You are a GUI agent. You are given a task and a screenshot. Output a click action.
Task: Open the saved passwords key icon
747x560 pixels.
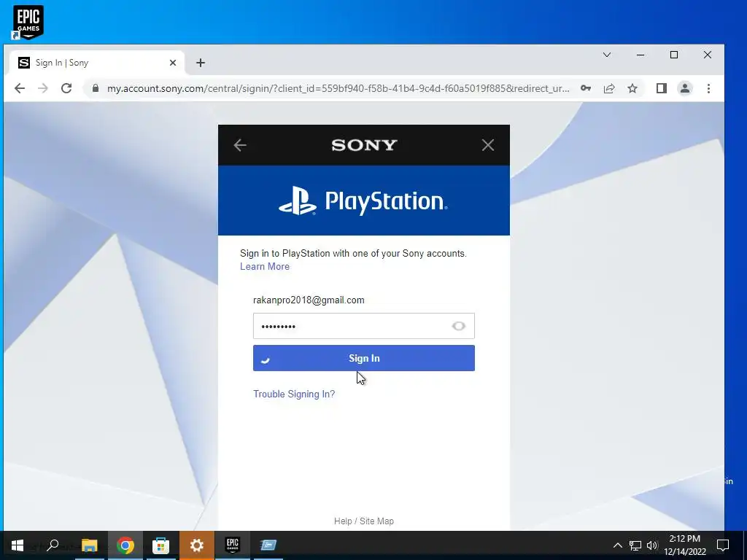coord(586,88)
